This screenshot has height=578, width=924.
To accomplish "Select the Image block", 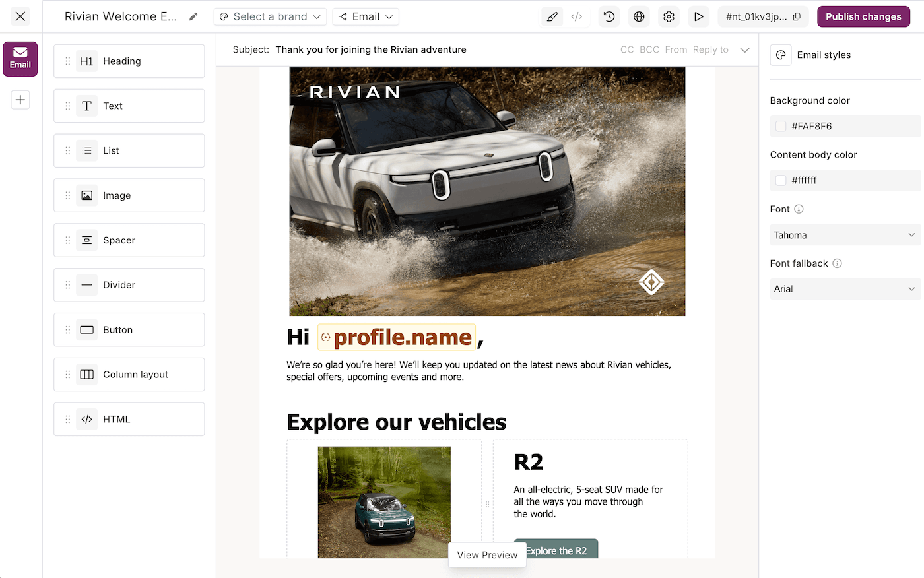I will click(x=129, y=195).
